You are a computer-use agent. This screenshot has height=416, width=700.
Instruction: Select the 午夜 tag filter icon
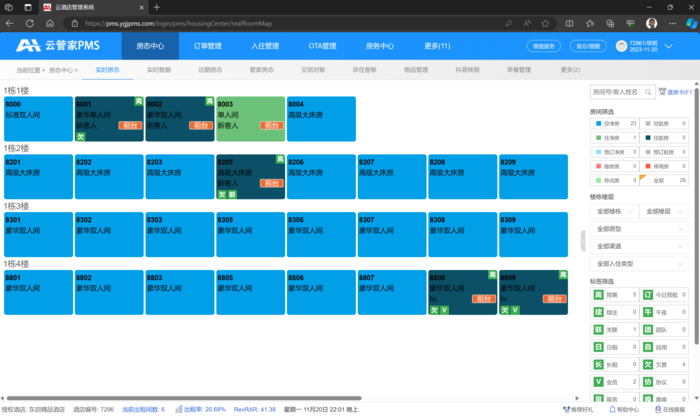[x=648, y=312]
